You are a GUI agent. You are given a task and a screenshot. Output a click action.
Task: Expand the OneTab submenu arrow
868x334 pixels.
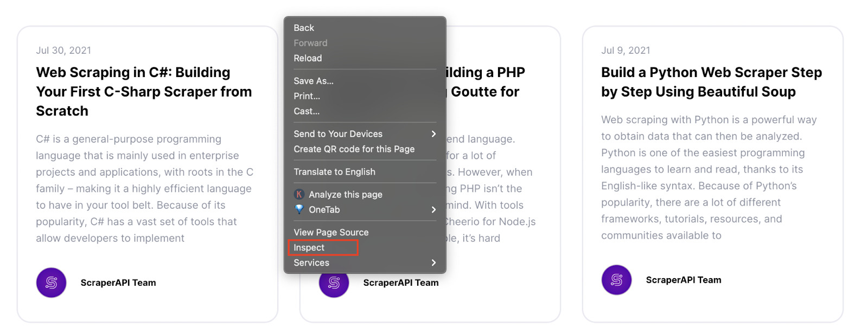433,210
